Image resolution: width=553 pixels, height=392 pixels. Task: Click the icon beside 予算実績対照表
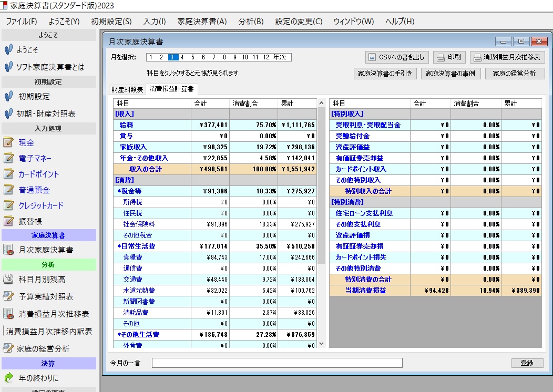point(8,296)
